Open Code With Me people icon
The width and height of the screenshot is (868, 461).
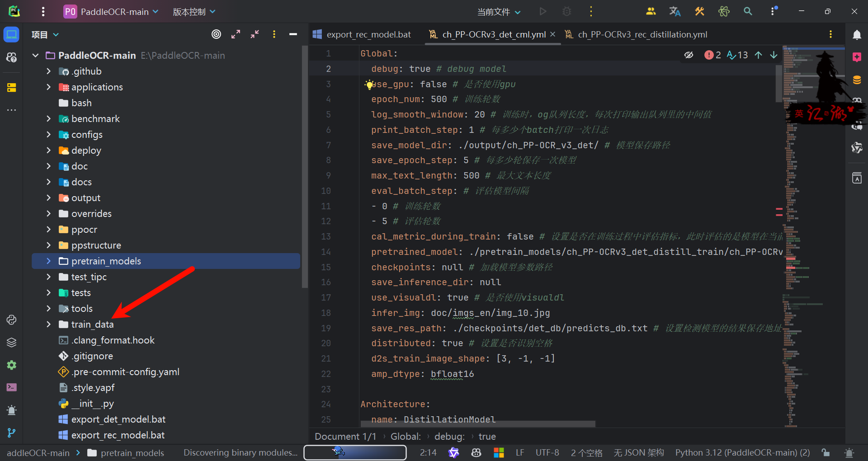(651, 12)
